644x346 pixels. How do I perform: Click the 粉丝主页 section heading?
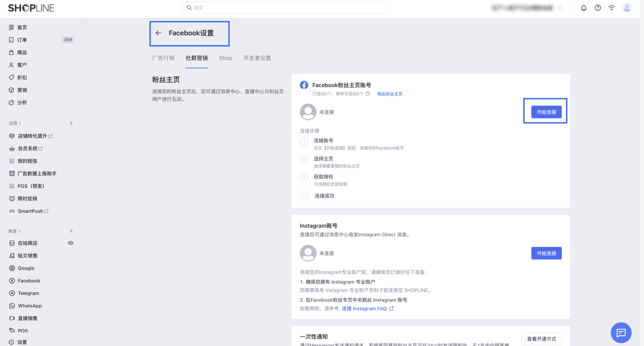[166, 80]
